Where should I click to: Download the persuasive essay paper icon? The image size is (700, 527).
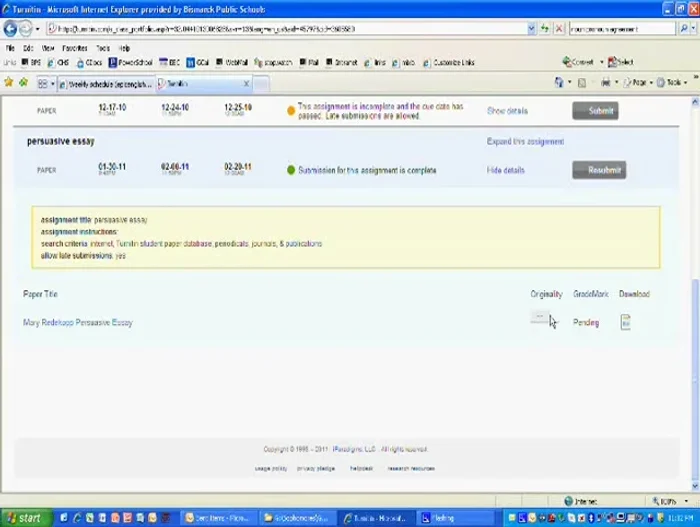[625, 322]
